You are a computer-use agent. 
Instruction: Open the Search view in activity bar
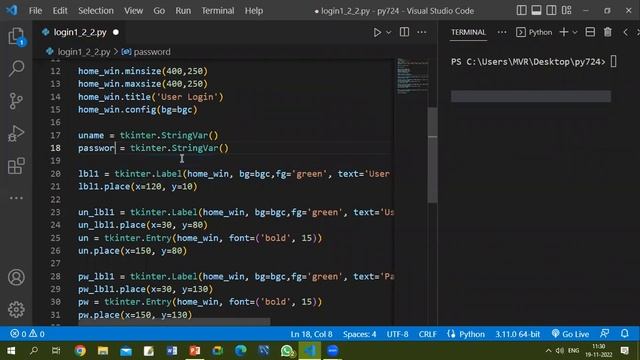coord(16,68)
